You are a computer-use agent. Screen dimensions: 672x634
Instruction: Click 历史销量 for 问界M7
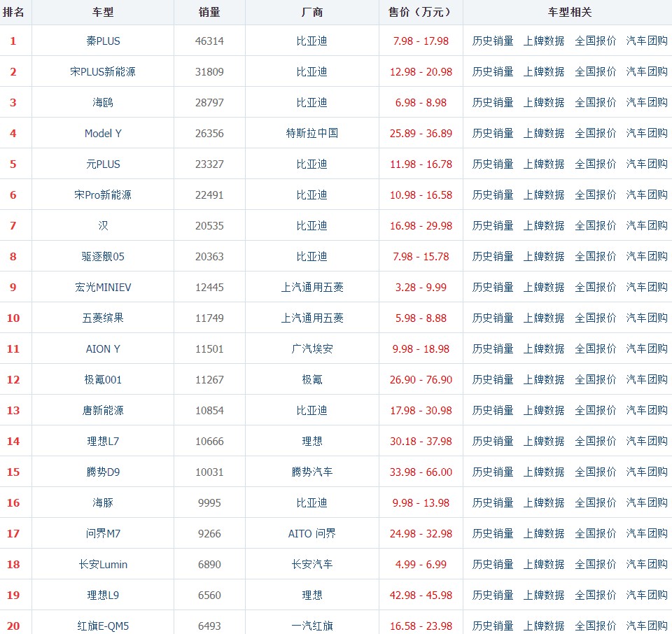coord(493,534)
